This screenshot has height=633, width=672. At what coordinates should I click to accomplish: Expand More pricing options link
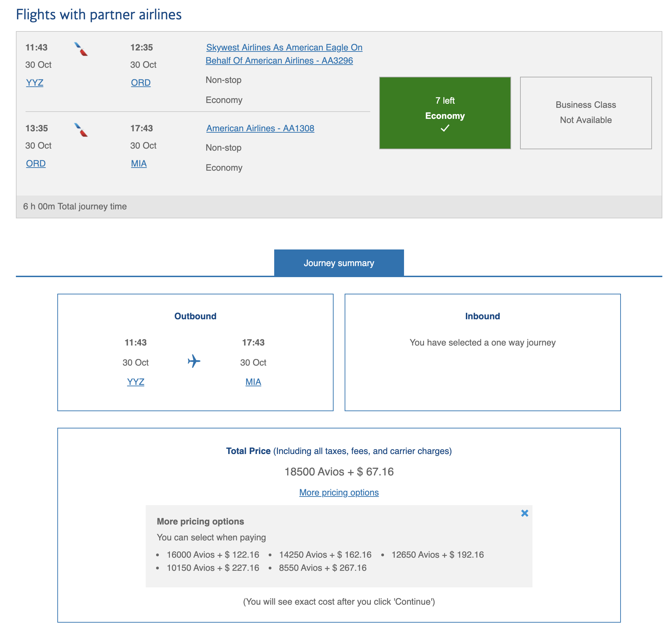click(x=339, y=492)
